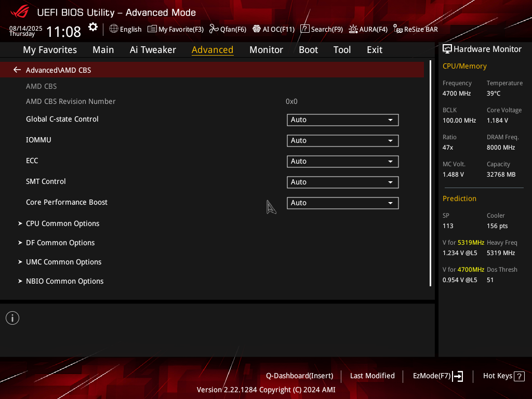The image size is (532, 399).
Task: Click the info circle icon
Action: click(12, 318)
